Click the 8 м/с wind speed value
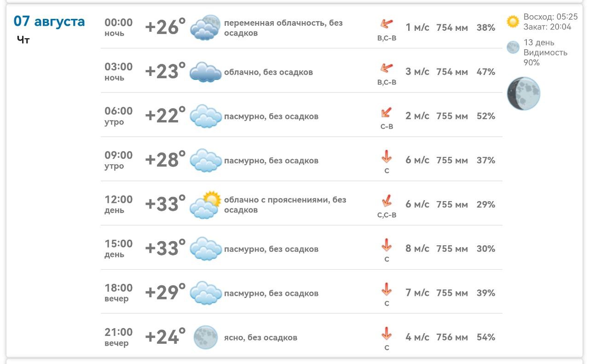The height and width of the screenshot is (364, 589). click(x=417, y=248)
